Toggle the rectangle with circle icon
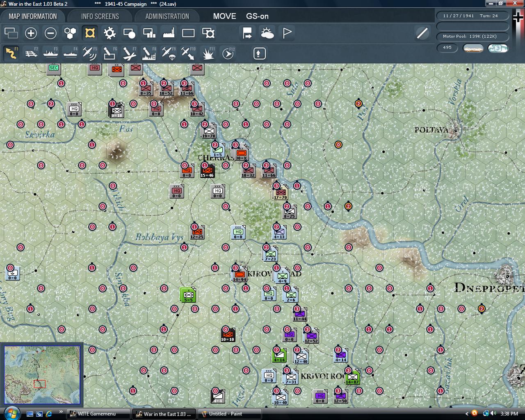This screenshot has height=420, width=525. (x=129, y=33)
